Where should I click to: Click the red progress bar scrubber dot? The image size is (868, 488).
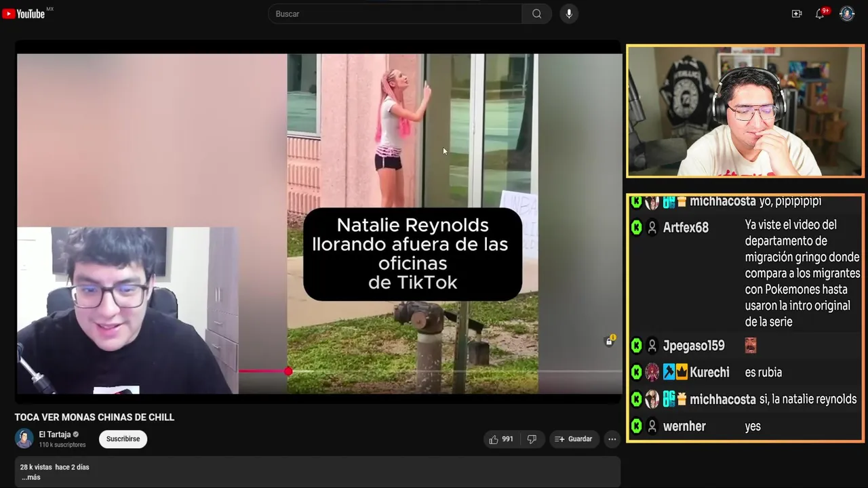point(288,371)
